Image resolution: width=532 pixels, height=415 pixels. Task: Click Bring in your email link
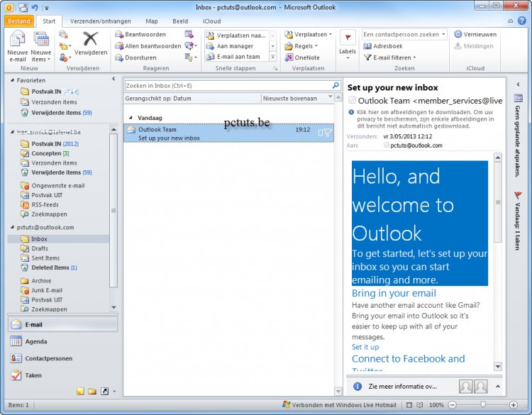coord(394,293)
